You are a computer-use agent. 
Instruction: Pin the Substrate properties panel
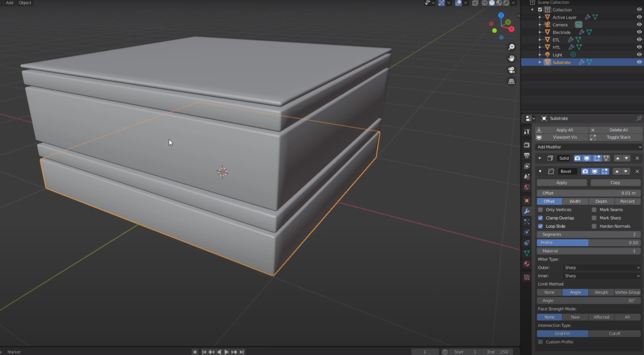pos(639,118)
